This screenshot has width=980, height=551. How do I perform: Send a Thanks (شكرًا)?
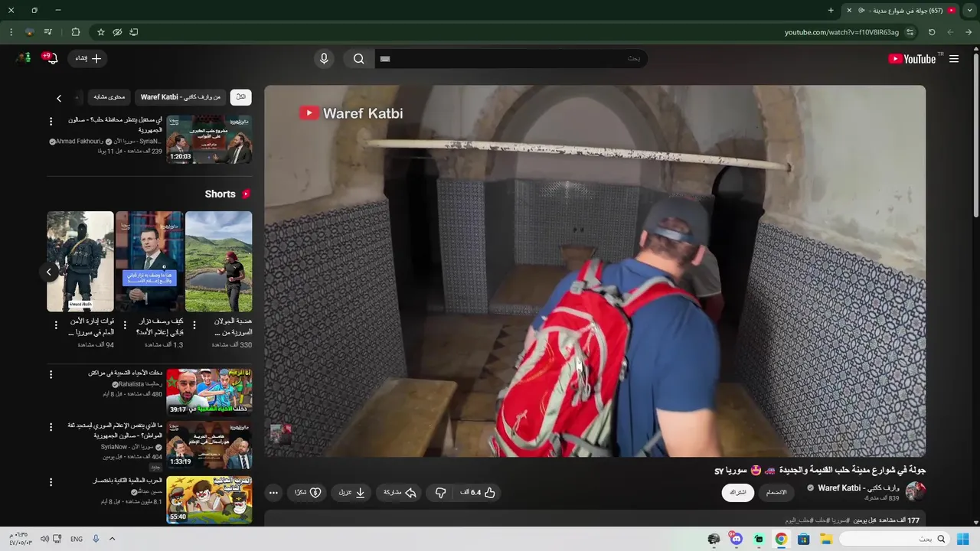click(308, 493)
